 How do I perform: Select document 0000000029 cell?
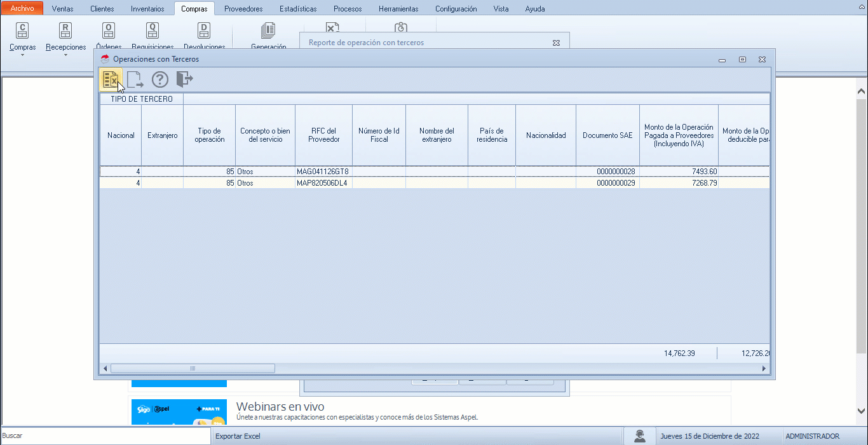point(607,183)
